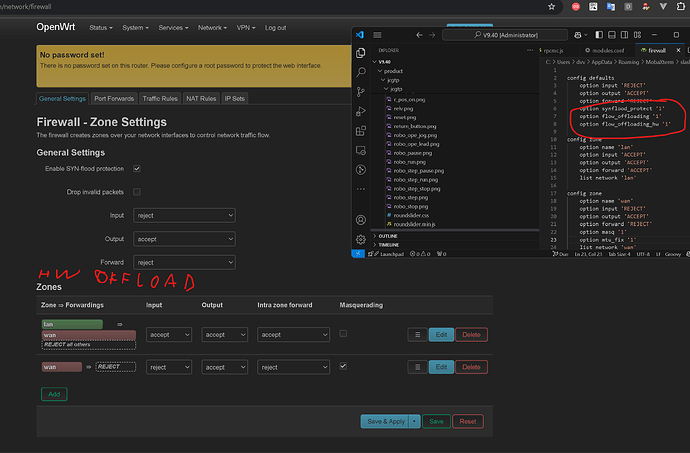Open the VPN menu in OpenWrt
Screen dimensions: 690x453
[246, 28]
